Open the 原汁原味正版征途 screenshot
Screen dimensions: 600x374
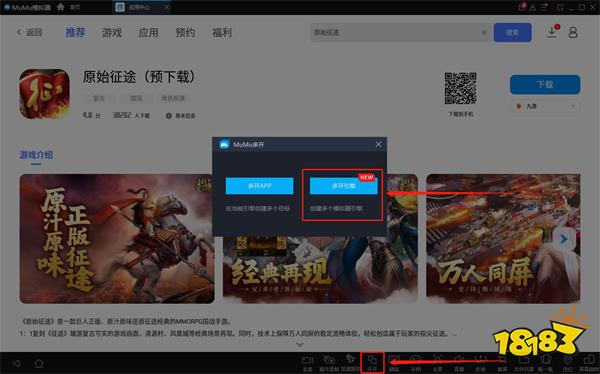[117, 238]
